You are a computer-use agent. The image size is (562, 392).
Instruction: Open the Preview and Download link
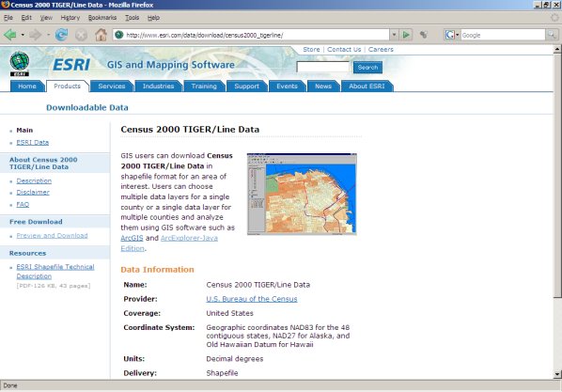(x=52, y=236)
